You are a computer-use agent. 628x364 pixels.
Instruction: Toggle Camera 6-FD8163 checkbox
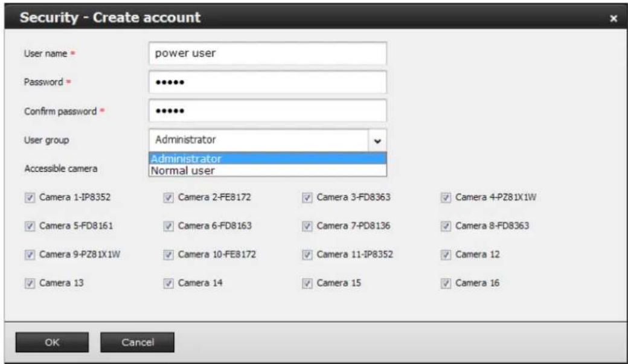(168, 226)
